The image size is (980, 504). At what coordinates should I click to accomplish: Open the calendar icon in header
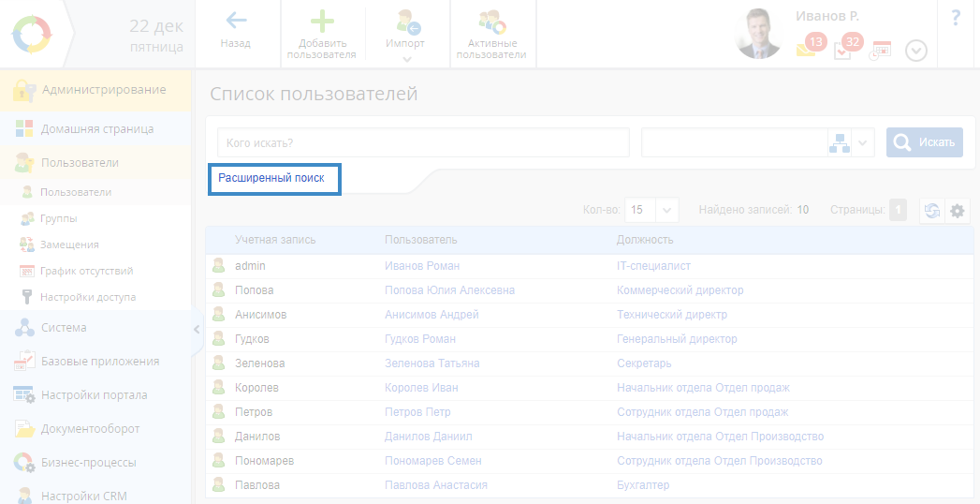pyautogui.click(x=881, y=51)
